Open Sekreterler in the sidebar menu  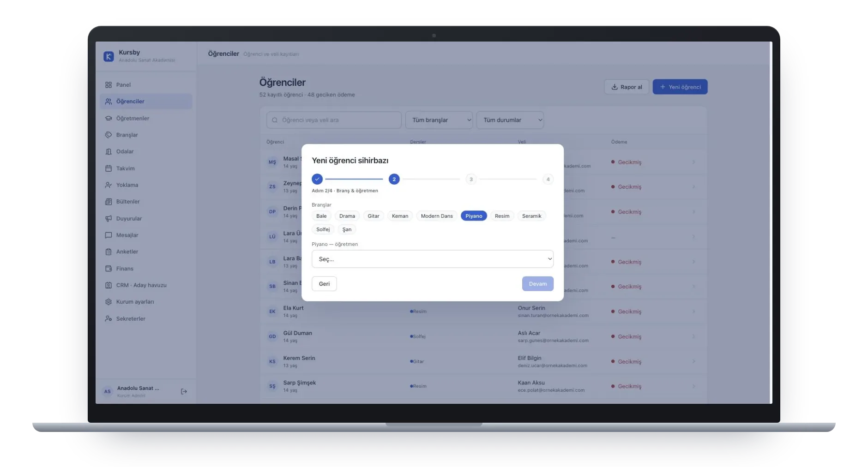coord(146,319)
